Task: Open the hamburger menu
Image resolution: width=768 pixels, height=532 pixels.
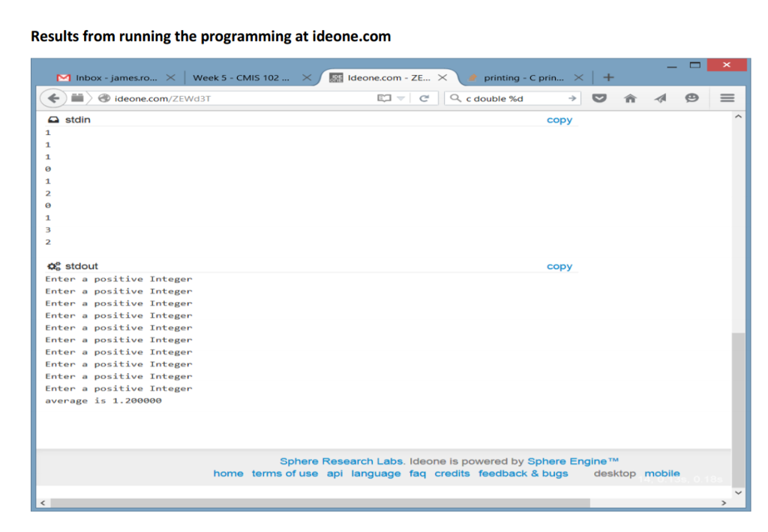Action: click(x=727, y=98)
